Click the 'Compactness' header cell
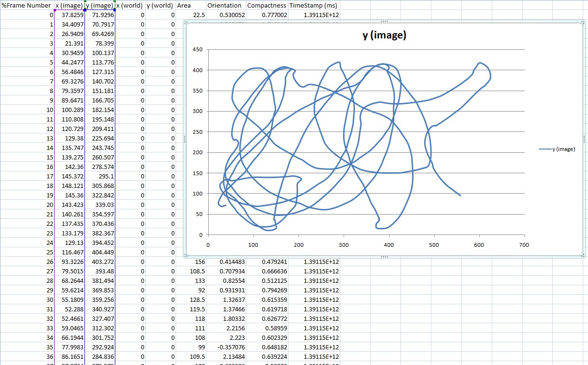 (x=267, y=6)
